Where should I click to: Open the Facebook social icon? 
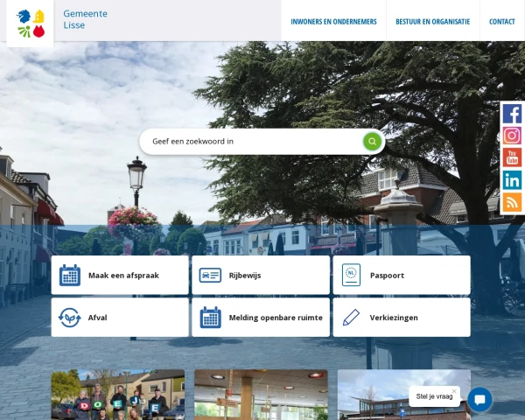(x=512, y=114)
